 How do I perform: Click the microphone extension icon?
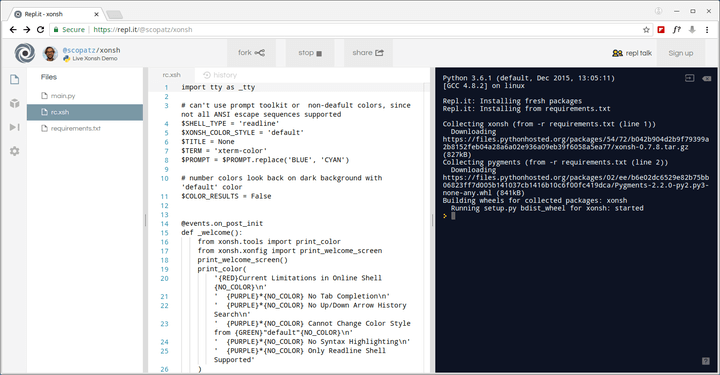coord(692,30)
